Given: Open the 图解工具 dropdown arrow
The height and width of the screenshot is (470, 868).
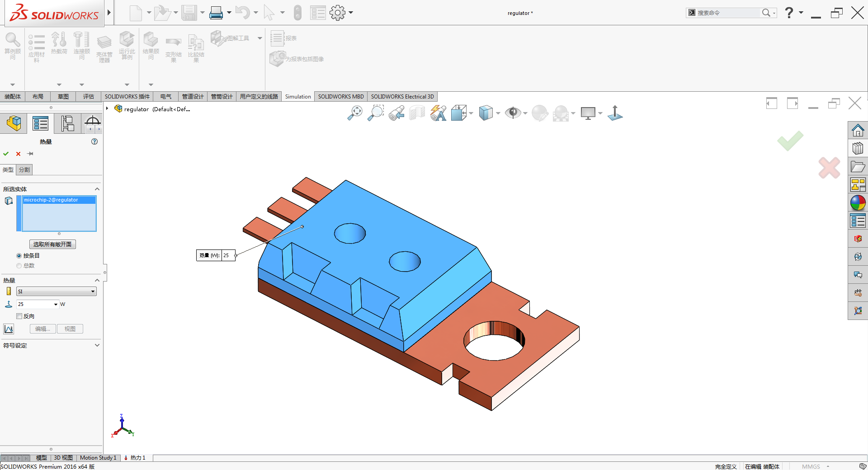Looking at the screenshot, I should pyautogui.click(x=260, y=38).
